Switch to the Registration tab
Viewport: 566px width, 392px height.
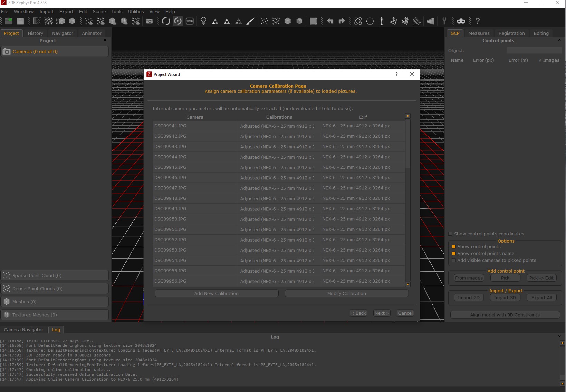(511, 33)
